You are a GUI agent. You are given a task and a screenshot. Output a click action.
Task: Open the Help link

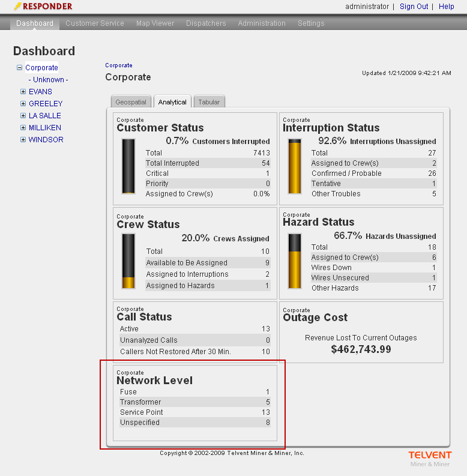click(447, 7)
